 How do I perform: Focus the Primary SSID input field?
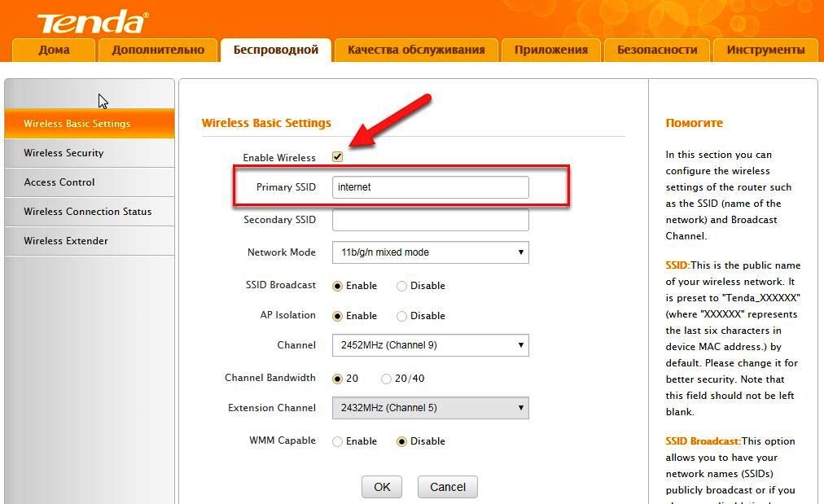[x=431, y=187]
